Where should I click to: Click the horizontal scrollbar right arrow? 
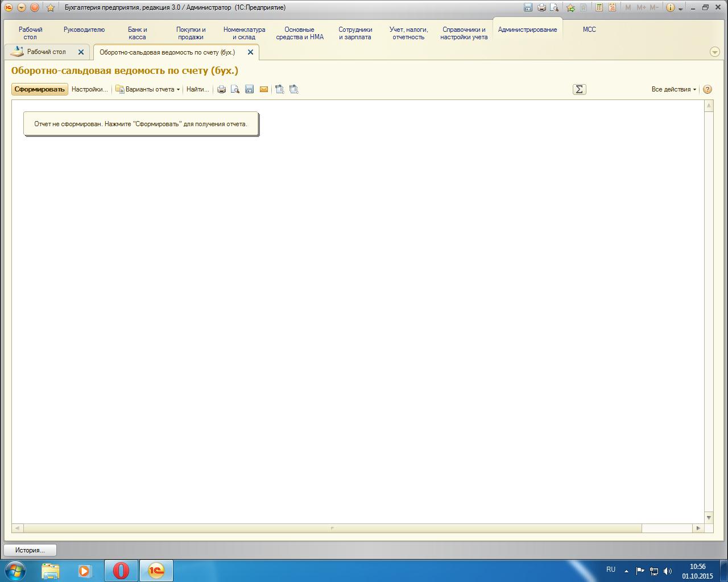pyautogui.click(x=698, y=528)
